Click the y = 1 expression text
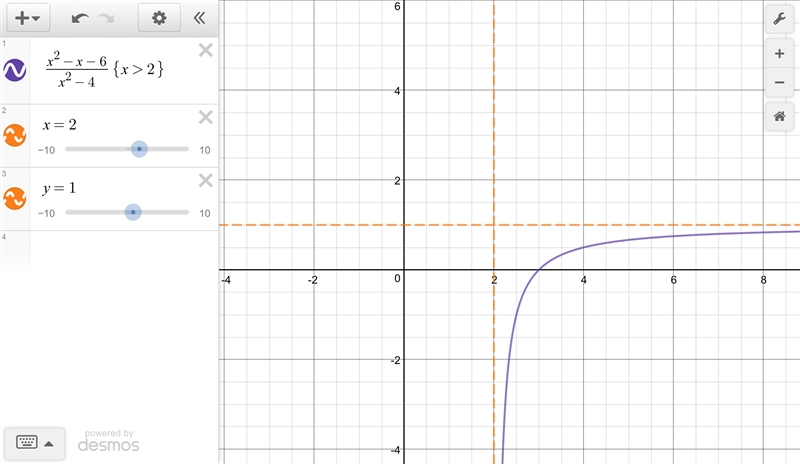The image size is (800, 464). (x=59, y=188)
